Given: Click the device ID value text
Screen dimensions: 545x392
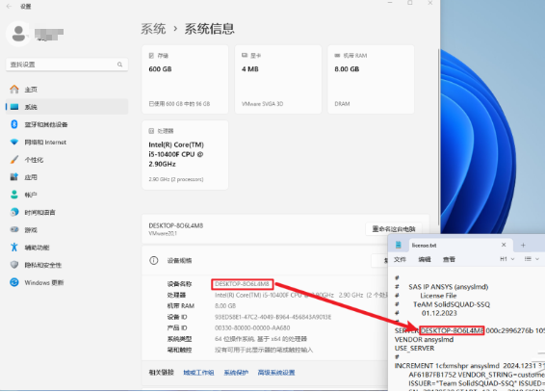Looking at the screenshot, I should pyautogui.click(x=272, y=317).
